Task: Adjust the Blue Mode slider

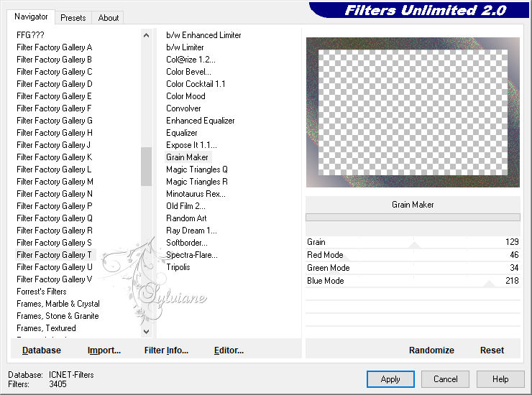Action: [x=413, y=281]
